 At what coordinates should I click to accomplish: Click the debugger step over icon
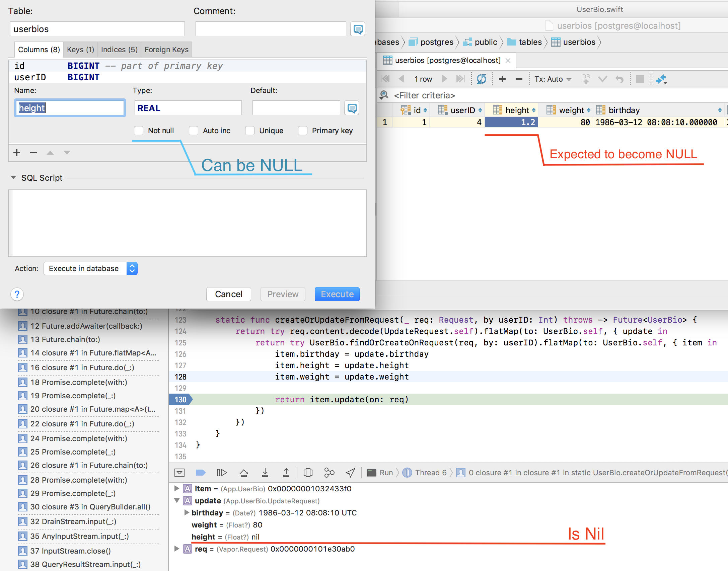pos(243,473)
